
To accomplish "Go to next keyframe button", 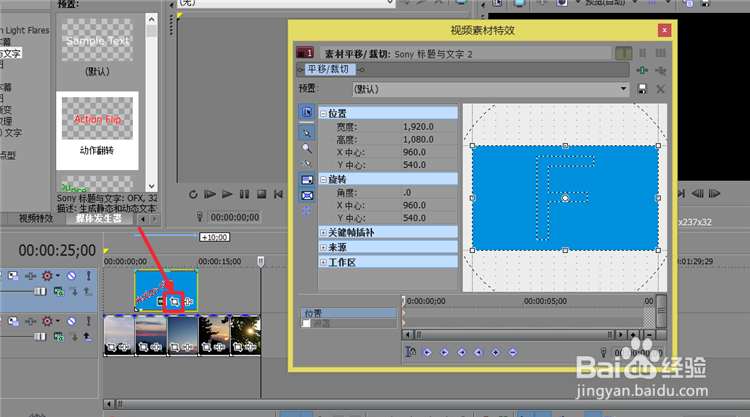I will 462,352.
